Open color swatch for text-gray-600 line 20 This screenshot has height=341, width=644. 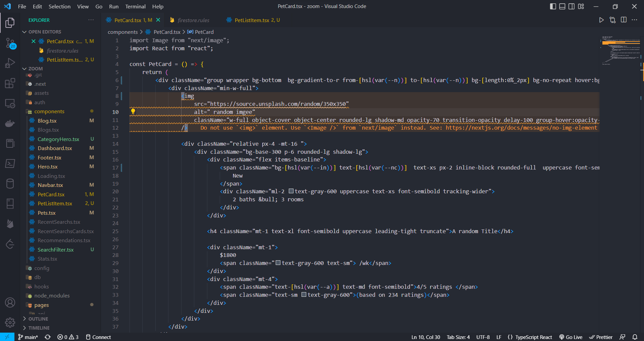click(291, 191)
